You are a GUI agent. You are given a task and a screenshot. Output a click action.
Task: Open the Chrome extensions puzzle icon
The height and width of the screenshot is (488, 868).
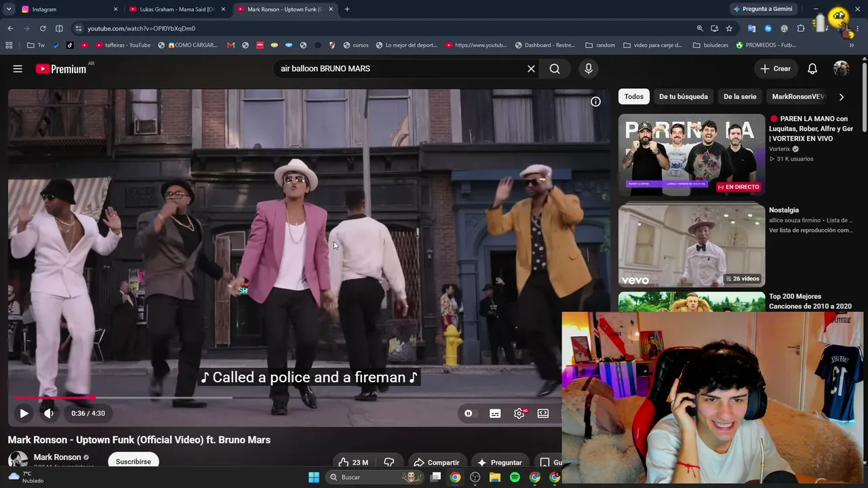[801, 28]
